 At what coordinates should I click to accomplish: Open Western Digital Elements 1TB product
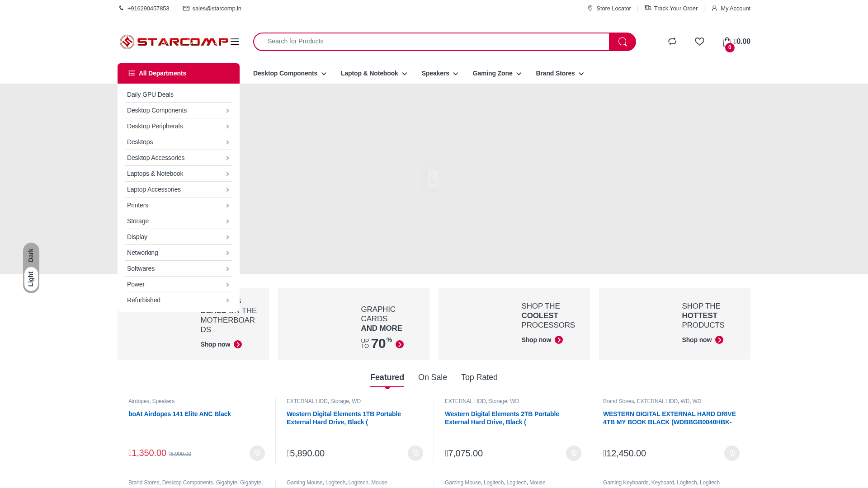click(344, 418)
